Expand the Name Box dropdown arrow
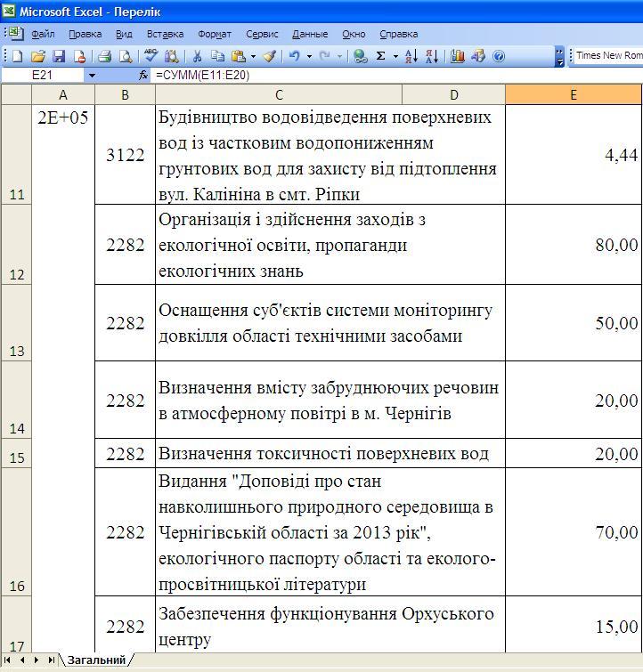This screenshot has height=672, width=643. (x=92, y=76)
